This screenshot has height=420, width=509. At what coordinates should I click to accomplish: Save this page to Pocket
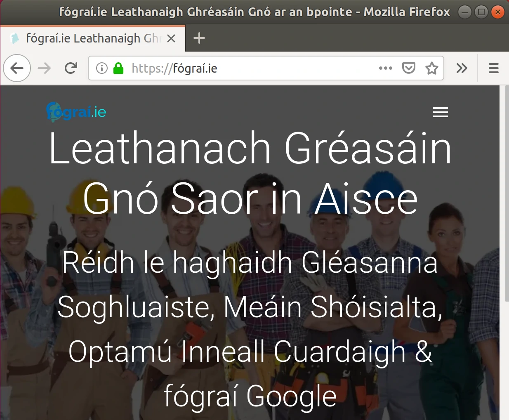(x=408, y=68)
